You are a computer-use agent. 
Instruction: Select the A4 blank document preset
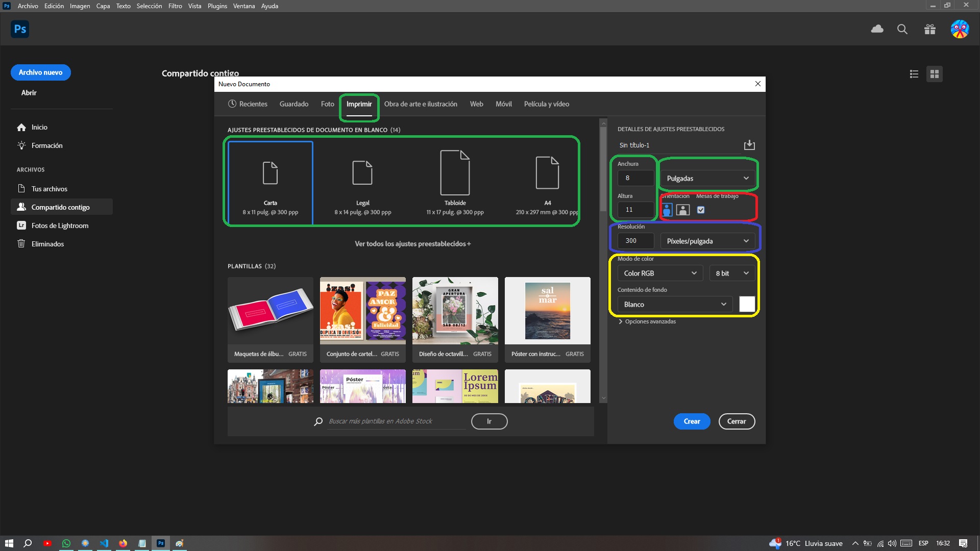(547, 183)
